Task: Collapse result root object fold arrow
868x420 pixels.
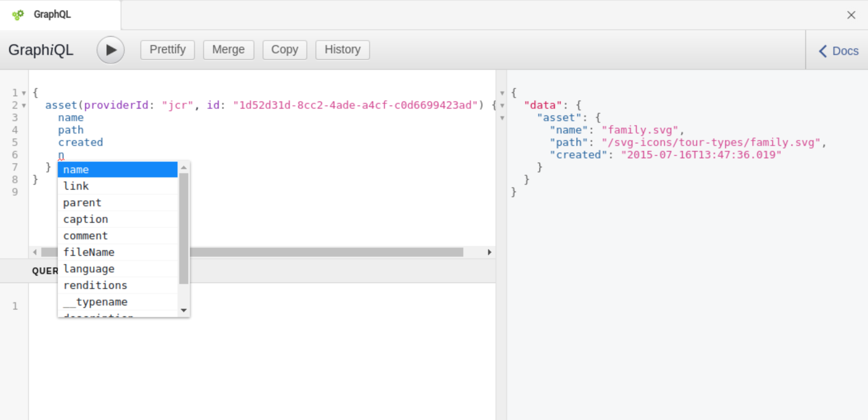Action: point(502,93)
